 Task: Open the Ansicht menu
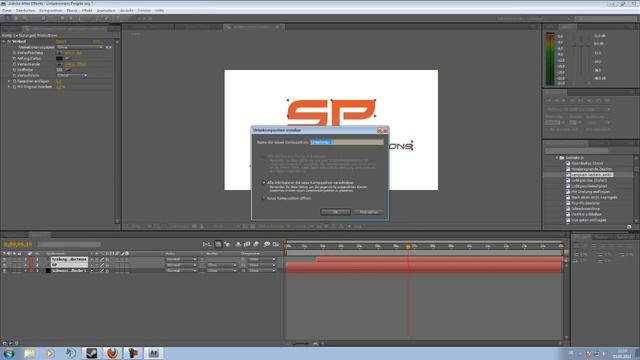[x=127, y=10]
